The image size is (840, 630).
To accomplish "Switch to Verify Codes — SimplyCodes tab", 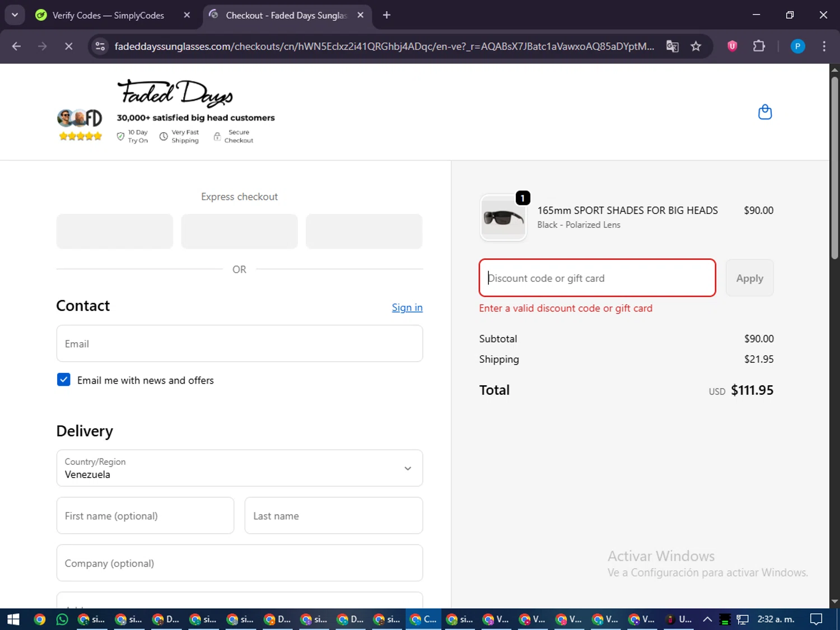I will [x=108, y=15].
